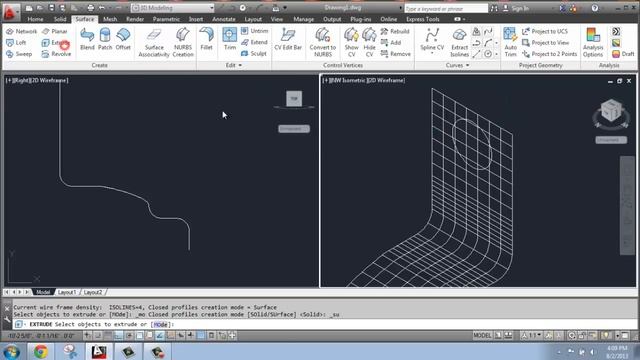This screenshot has height=360, width=640.
Task: Toggle MODEL space in status bar
Action: click(482, 336)
